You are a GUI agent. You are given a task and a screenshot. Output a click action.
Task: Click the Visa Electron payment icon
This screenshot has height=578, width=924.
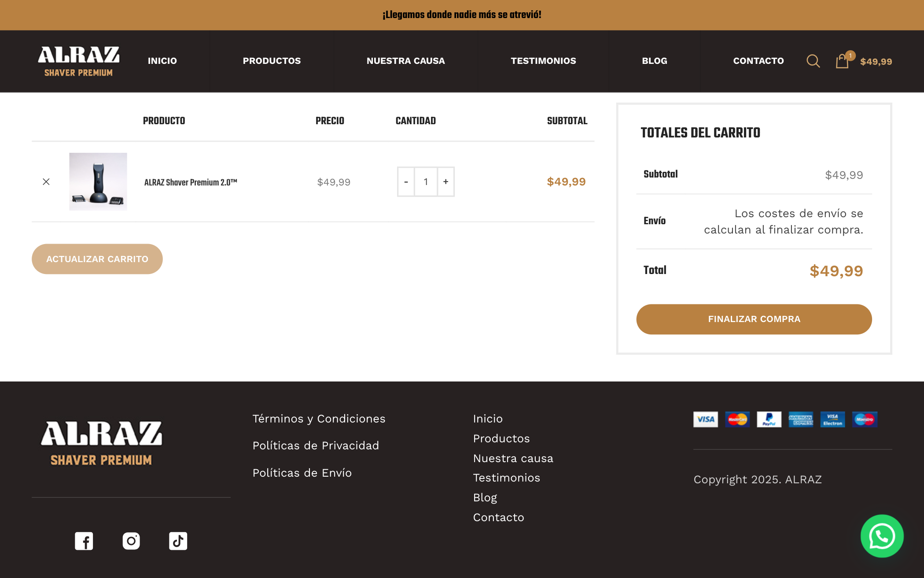point(832,419)
